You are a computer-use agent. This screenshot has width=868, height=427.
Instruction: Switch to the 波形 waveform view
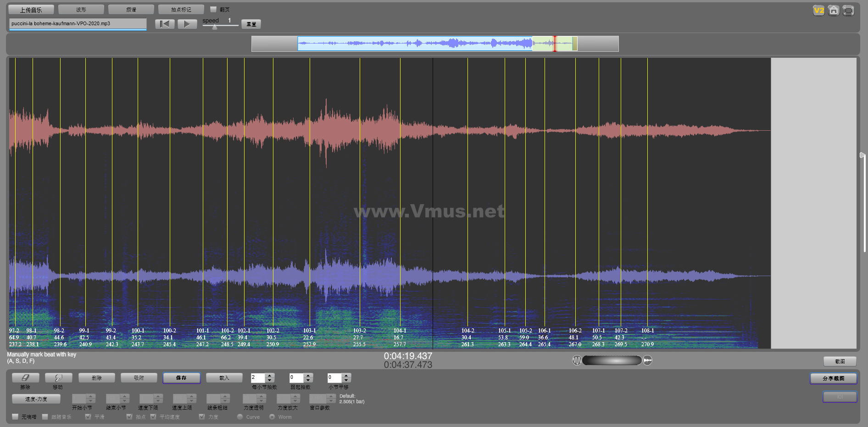[81, 10]
